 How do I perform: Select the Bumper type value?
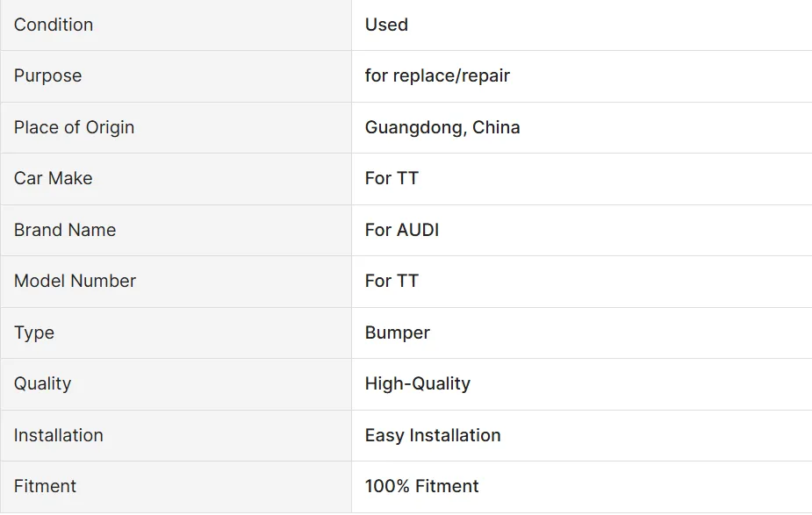click(398, 333)
